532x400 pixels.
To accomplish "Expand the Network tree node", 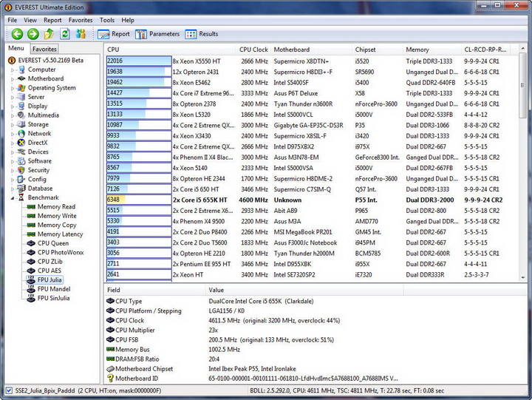I will tap(13, 134).
